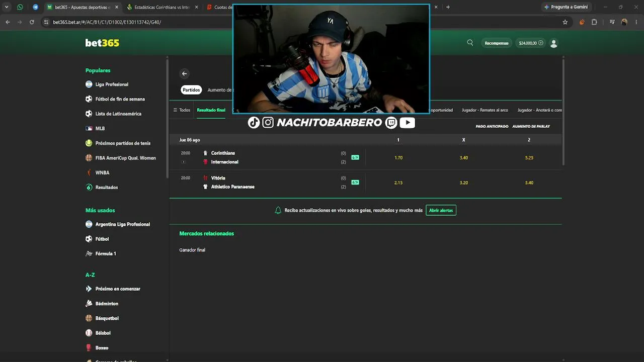This screenshot has height=362, width=644.
Task: Switch to the Cuotas browser tab
Action: pyautogui.click(x=219, y=7)
